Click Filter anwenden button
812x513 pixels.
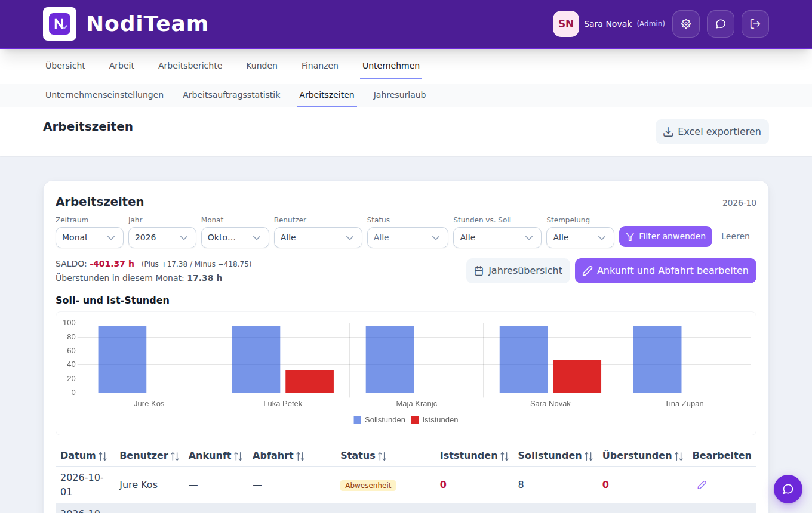666,236
